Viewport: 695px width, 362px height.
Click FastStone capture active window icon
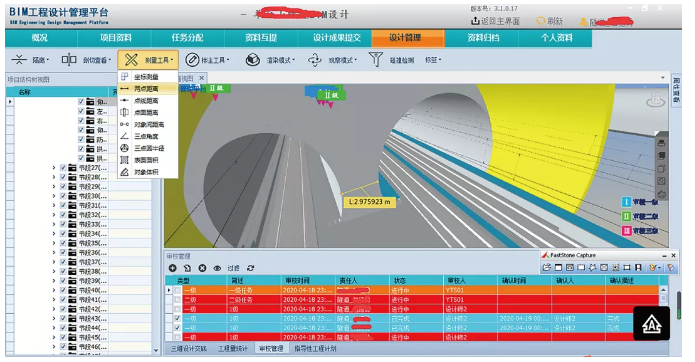[x=558, y=268]
